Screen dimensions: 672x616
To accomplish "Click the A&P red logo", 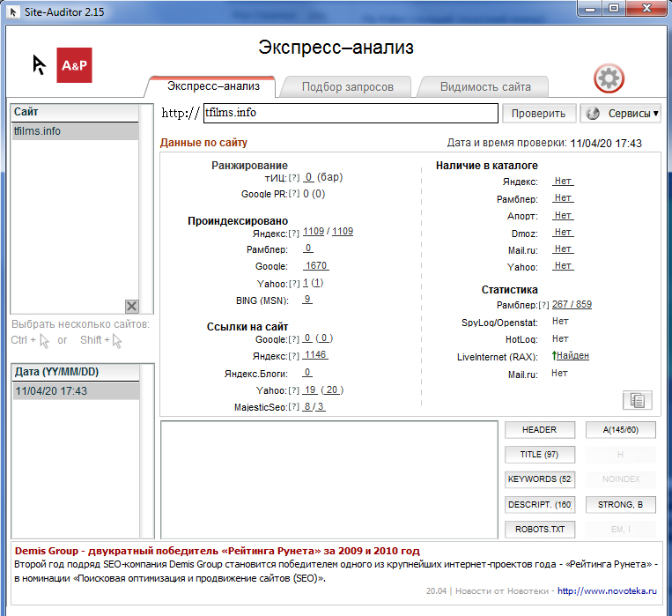I will tap(74, 65).
